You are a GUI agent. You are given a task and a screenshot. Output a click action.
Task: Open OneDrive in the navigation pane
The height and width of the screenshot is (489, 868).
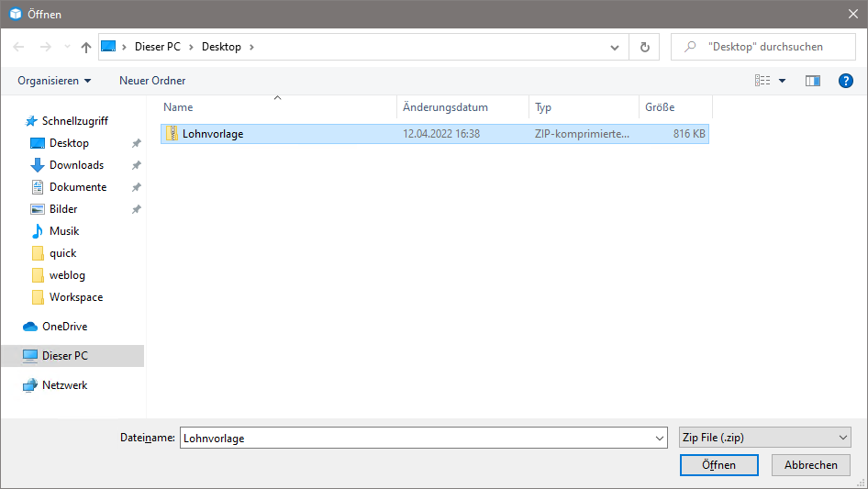tap(64, 327)
